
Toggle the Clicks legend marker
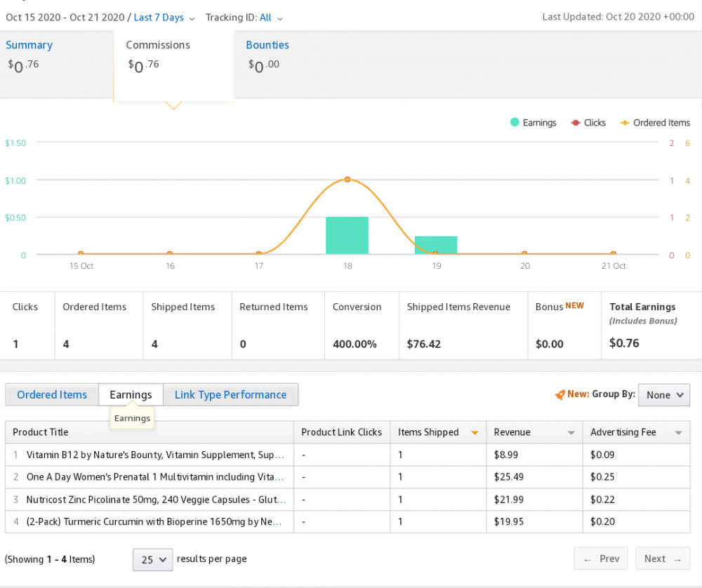pyautogui.click(x=576, y=123)
